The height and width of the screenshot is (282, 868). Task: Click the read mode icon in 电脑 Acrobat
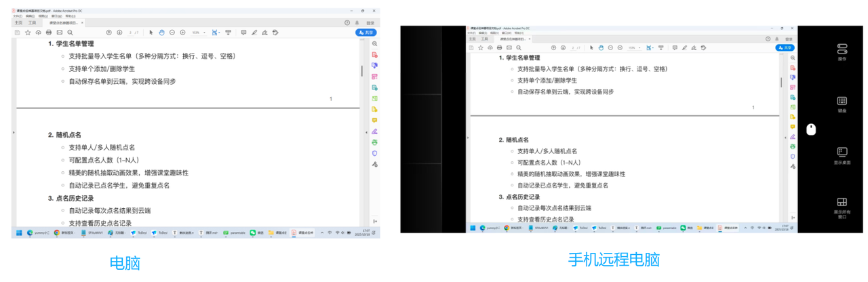(228, 32)
